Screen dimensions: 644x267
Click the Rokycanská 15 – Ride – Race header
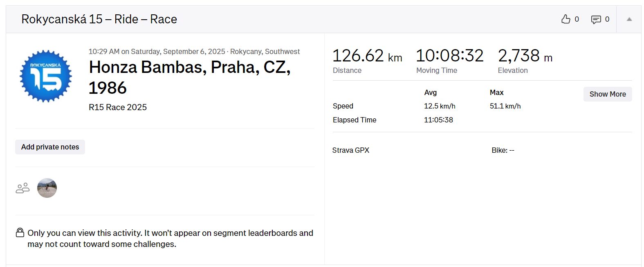pos(99,19)
